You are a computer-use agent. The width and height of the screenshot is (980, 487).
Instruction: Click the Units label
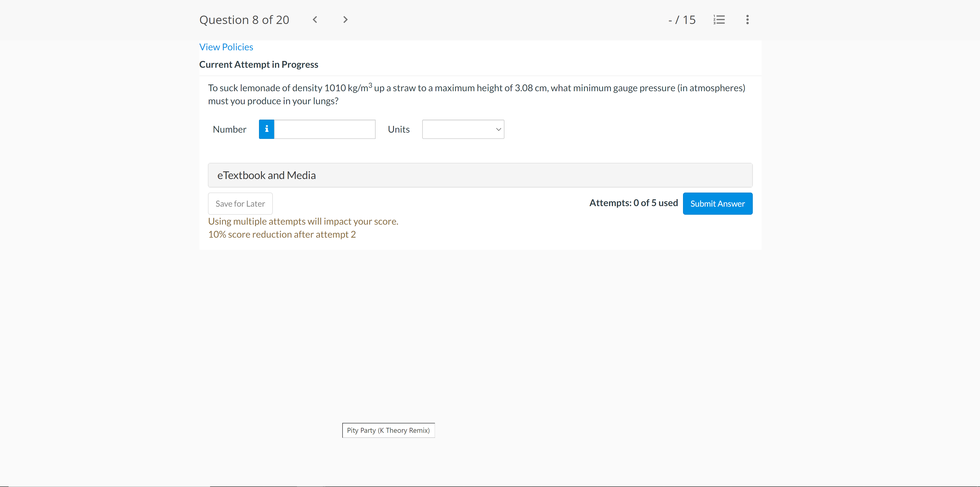[398, 130]
